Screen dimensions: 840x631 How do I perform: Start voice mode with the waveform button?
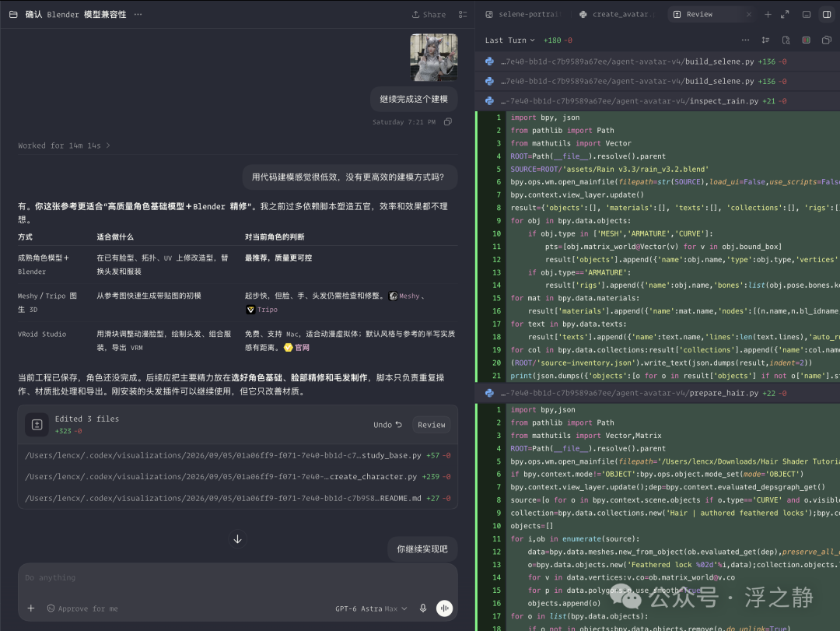444,608
